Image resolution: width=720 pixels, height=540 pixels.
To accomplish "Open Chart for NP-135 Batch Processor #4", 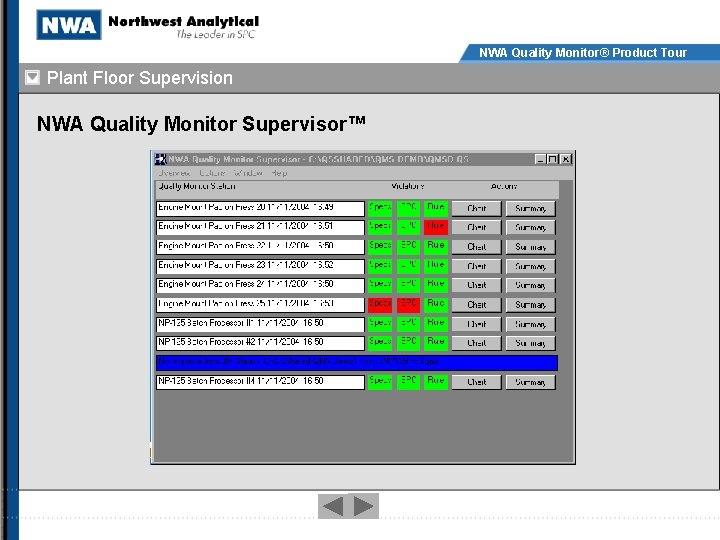I will click(477, 382).
